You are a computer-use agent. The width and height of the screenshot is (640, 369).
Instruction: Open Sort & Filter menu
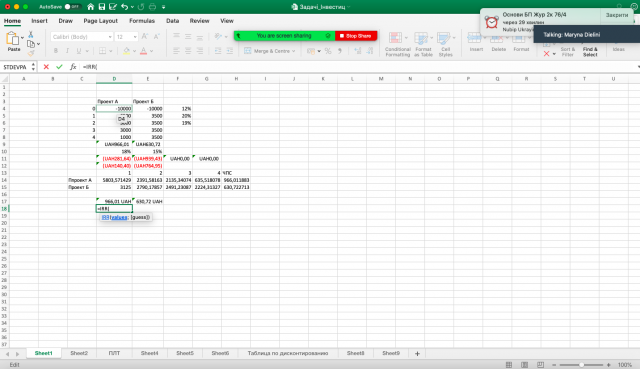pos(568,52)
